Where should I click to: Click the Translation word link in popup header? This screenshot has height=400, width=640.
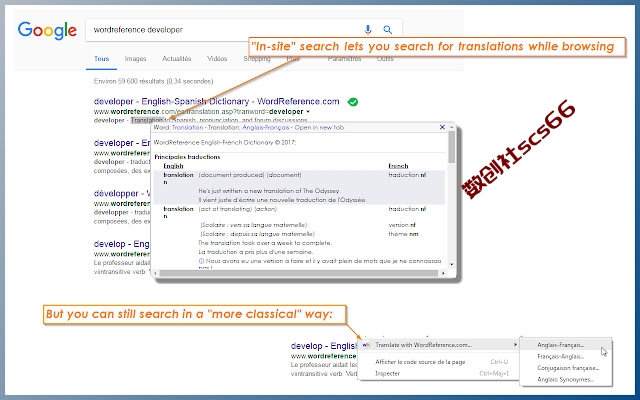(x=187, y=127)
